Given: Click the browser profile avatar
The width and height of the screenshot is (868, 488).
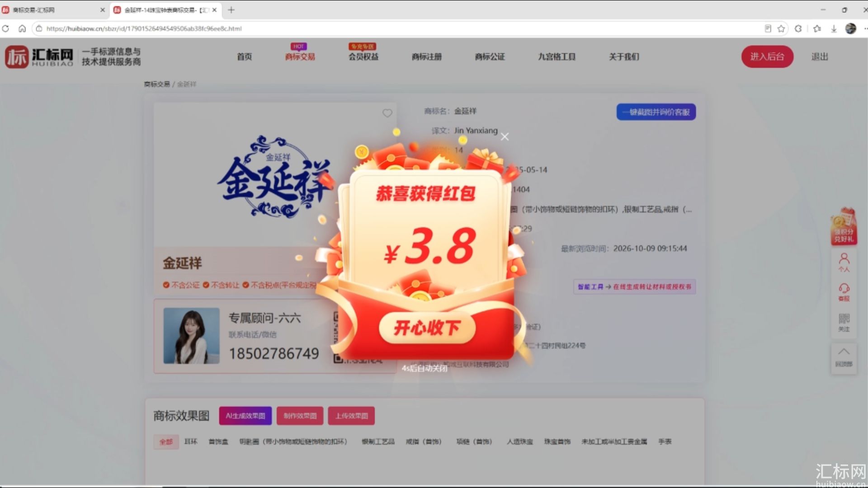Looking at the screenshot, I should (851, 28).
